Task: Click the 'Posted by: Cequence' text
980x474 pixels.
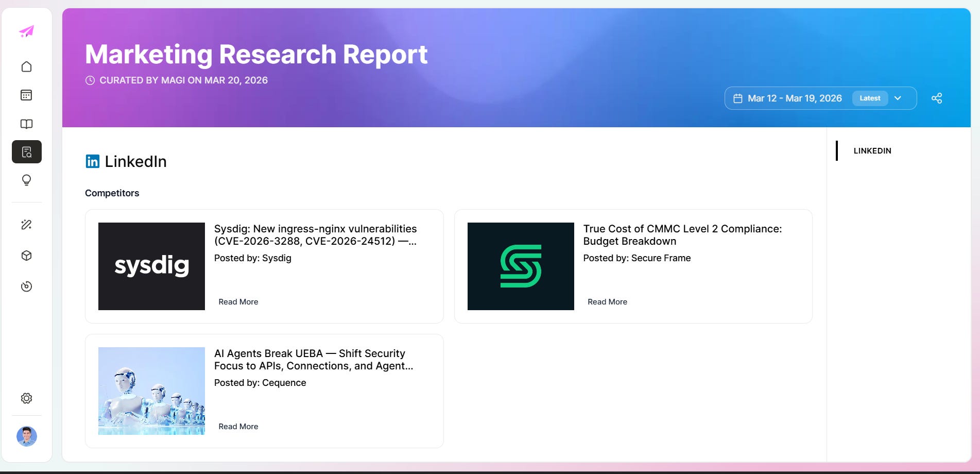Action: point(260,383)
